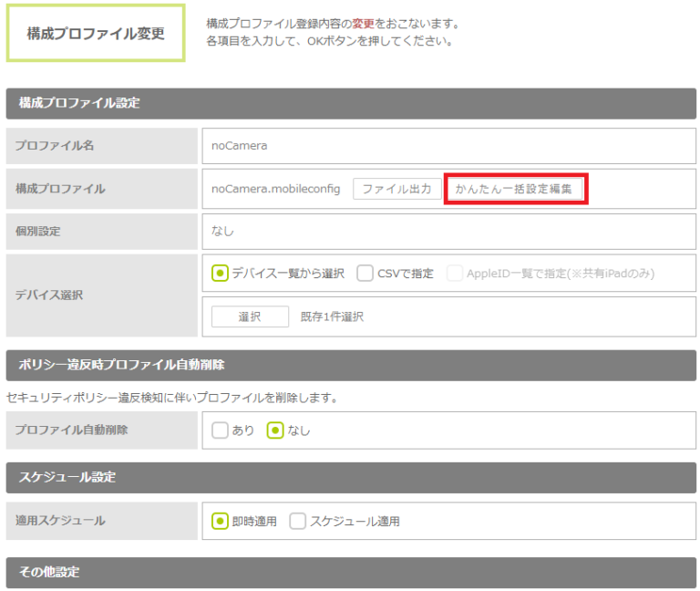The image size is (700, 591).
Task: Click the 選択 button for devices
Action: point(250,316)
